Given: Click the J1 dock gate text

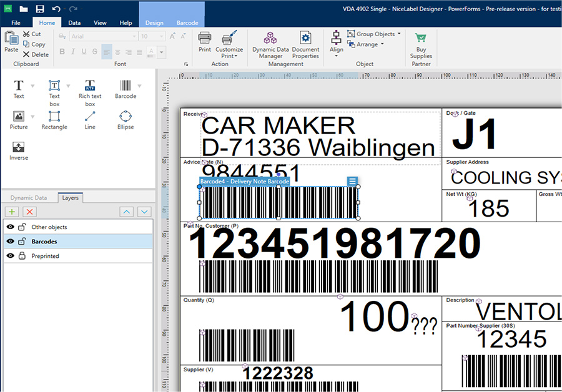Looking at the screenshot, I should click(474, 135).
